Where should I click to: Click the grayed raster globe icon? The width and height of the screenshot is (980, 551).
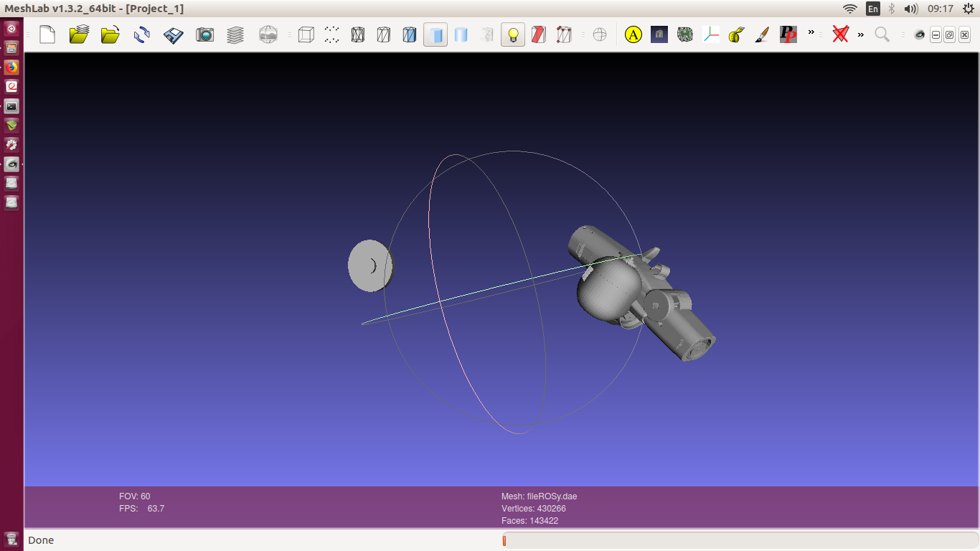click(268, 34)
